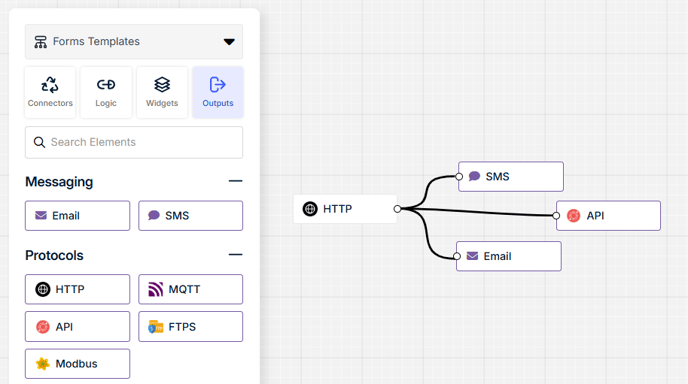
Task: Expand the Forms Templates dropdown
Action: tap(134, 42)
